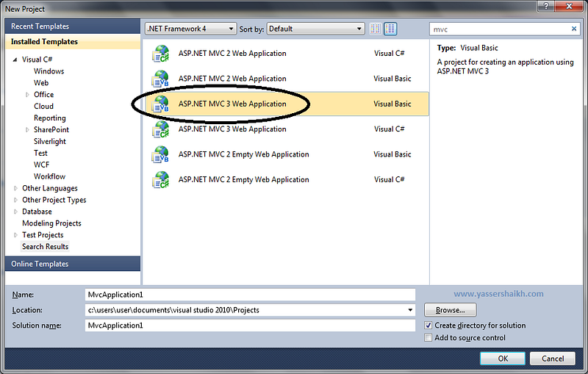The image size is (588, 374).
Task: Enable Add to source control checkbox
Action: 428,338
